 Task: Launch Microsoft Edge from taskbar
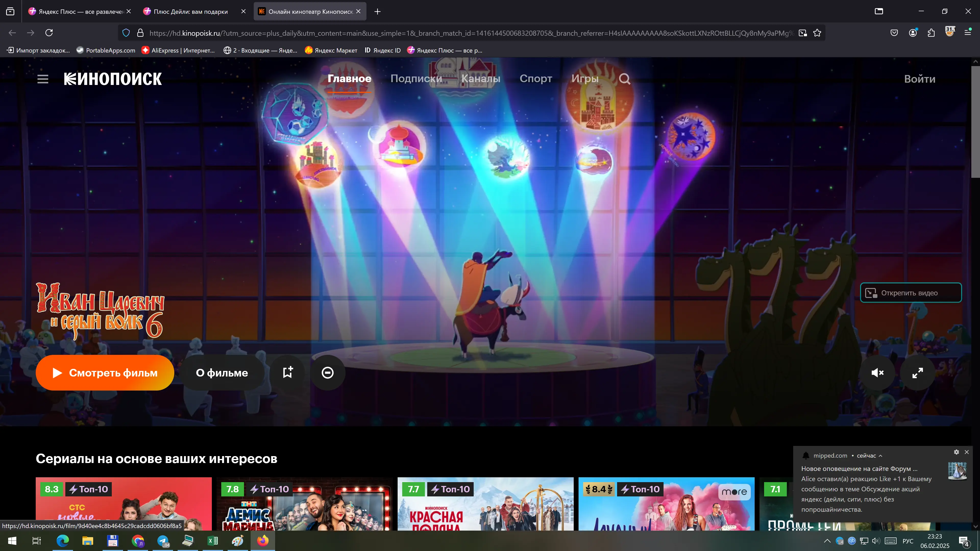click(63, 541)
